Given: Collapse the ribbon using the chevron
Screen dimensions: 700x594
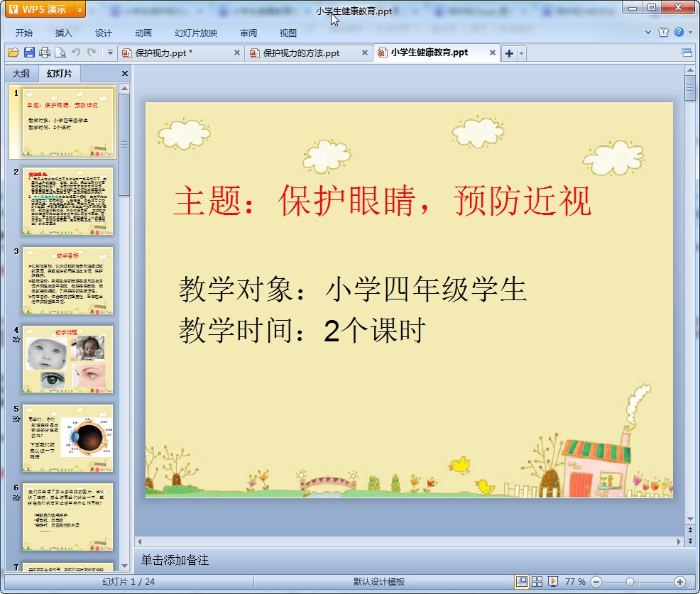Looking at the screenshot, I should pos(648,32).
